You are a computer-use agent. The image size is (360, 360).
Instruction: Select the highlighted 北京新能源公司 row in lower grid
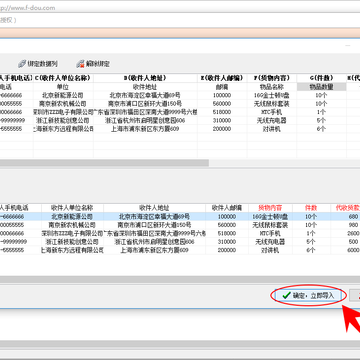180,217
